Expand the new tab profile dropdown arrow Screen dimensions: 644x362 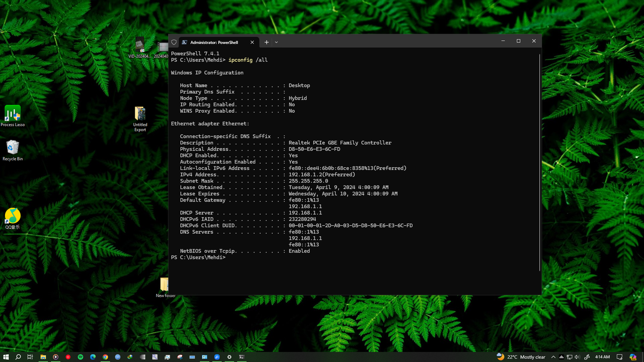276,42
